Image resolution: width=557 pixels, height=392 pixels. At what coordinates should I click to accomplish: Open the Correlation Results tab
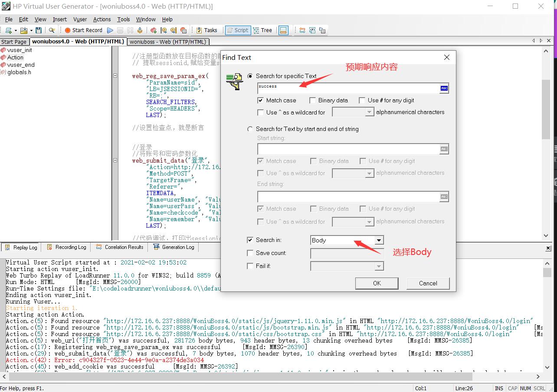tap(120, 247)
